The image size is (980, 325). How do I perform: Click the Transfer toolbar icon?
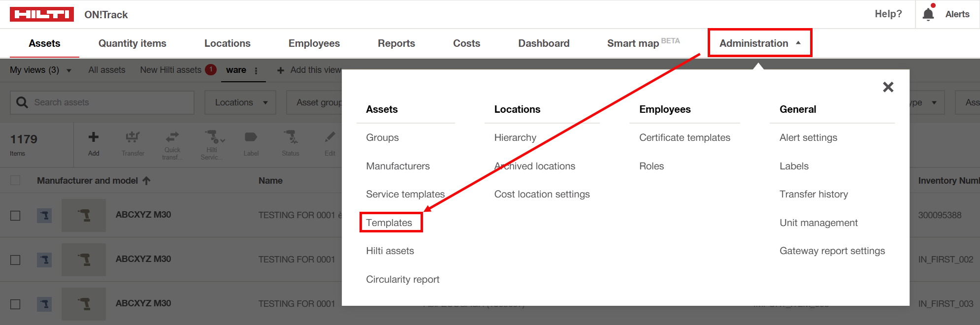pyautogui.click(x=132, y=137)
